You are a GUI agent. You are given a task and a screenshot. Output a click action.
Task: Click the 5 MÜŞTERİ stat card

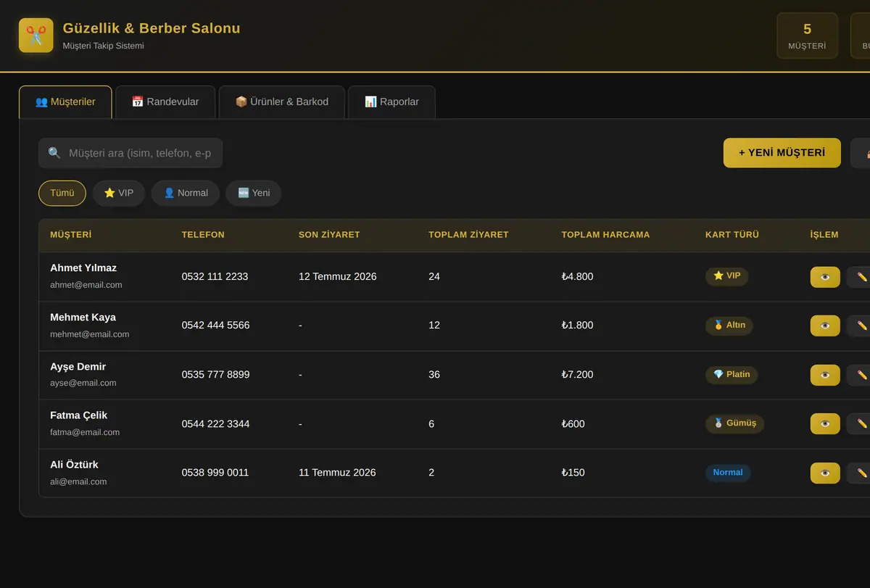(807, 36)
